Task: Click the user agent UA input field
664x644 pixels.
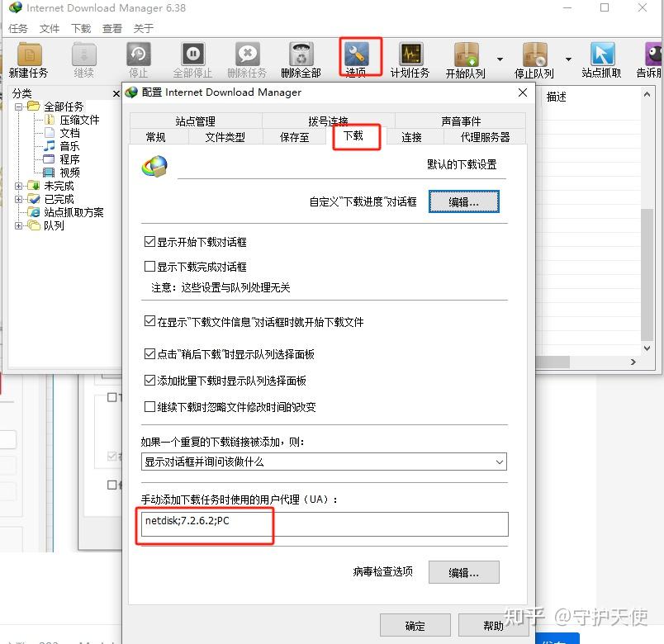Action: (325, 524)
